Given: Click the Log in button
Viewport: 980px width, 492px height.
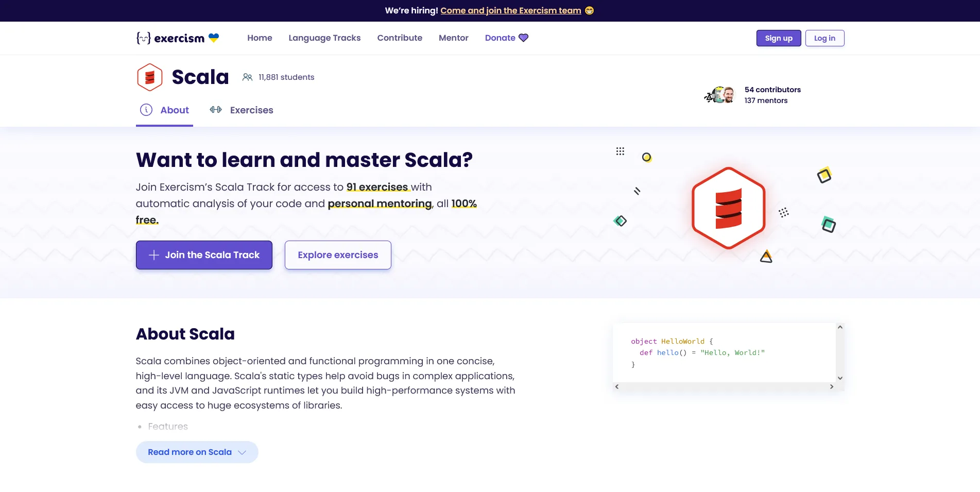Looking at the screenshot, I should pyautogui.click(x=824, y=38).
